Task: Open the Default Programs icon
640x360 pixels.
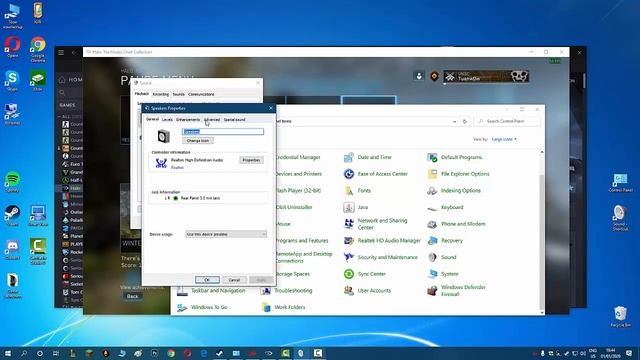Action: (x=432, y=157)
